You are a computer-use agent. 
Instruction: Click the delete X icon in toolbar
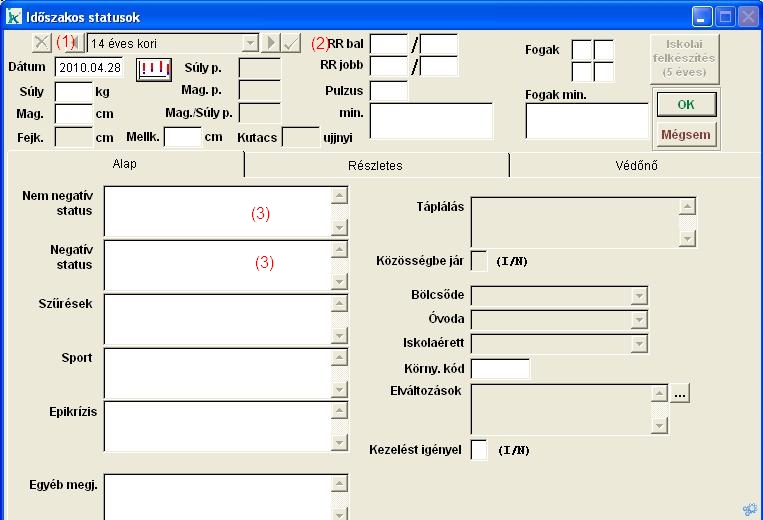click(41, 43)
